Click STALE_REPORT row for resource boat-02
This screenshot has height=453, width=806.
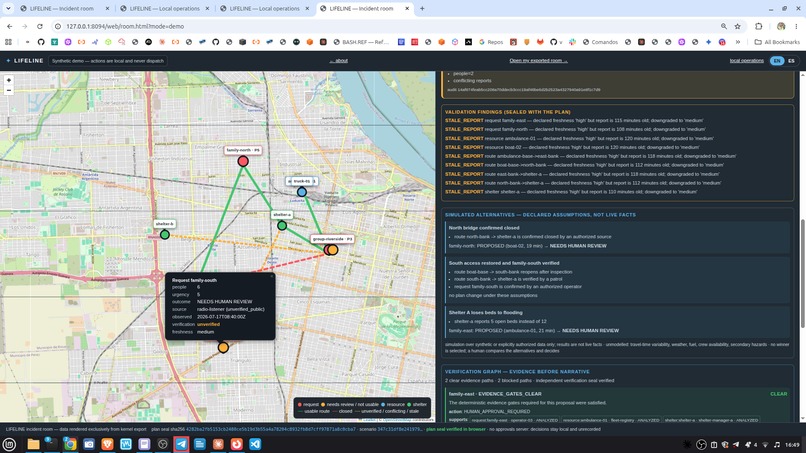click(x=572, y=147)
